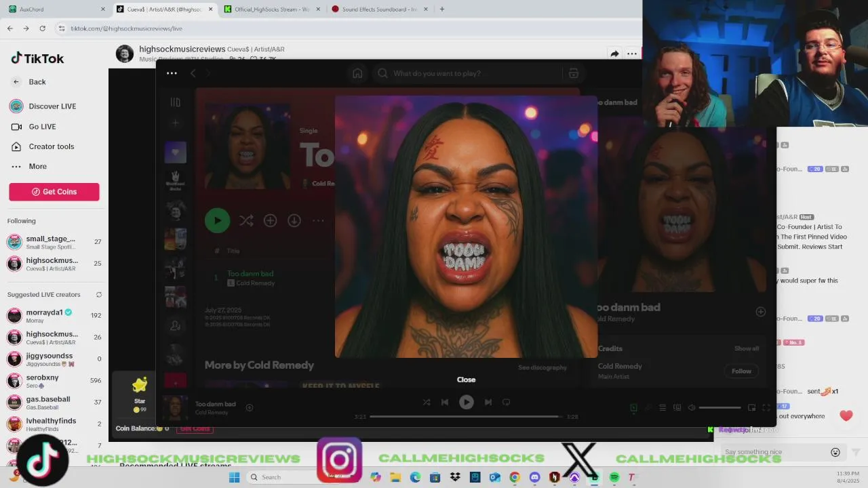The width and height of the screenshot is (868, 488).
Task: Open Discover LIVE in TikTok sidebar
Action: point(43,106)
